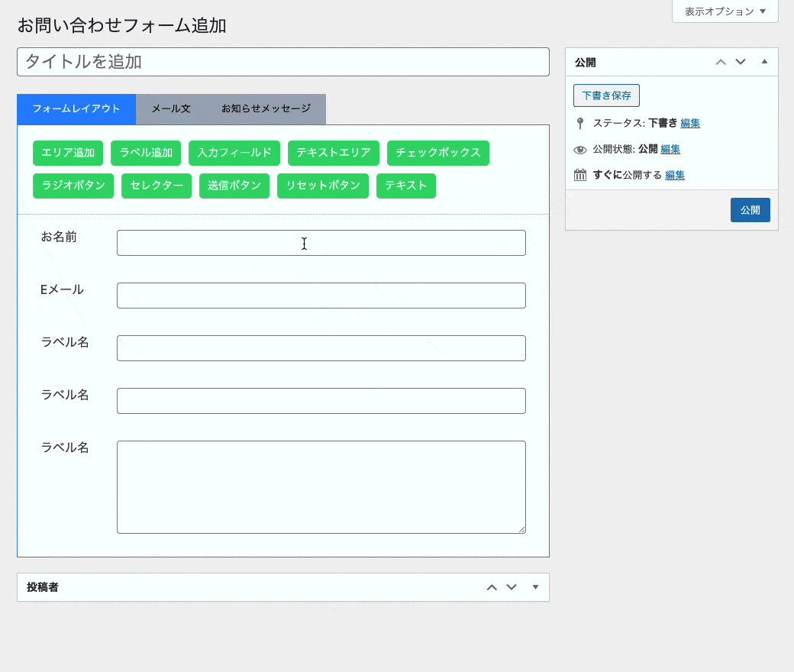Move the 投稿者 panel down with arrow icon
This screenshot has height=672, width=794.
[512, 587]
